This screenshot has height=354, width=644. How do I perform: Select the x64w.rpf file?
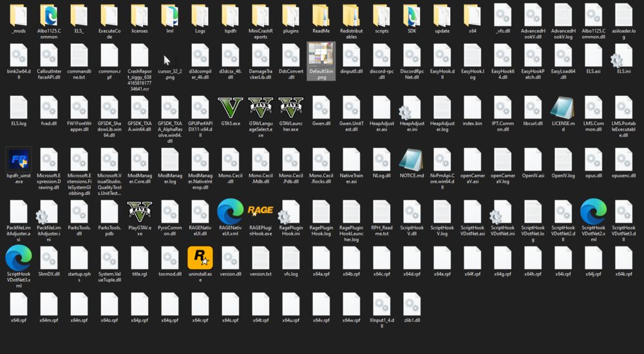pyautogui.click(x=351, y=304)
